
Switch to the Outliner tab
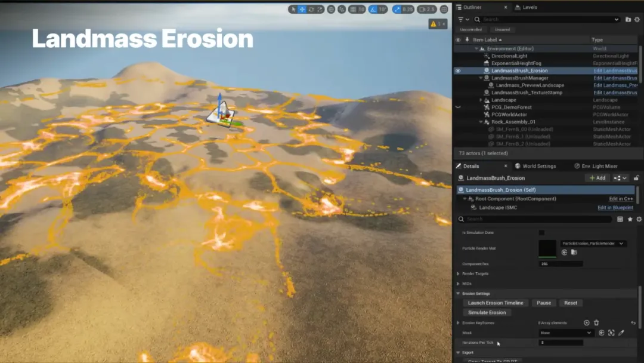point(472,7)
